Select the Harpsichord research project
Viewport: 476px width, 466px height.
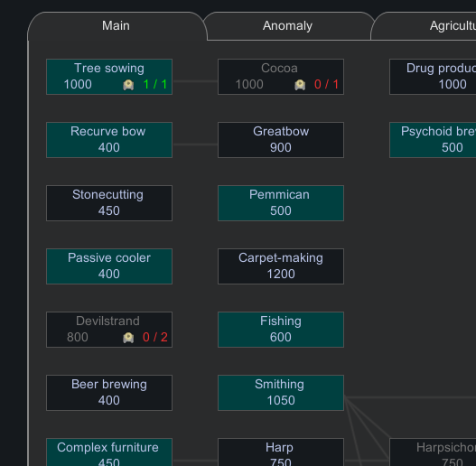[433, 452]
